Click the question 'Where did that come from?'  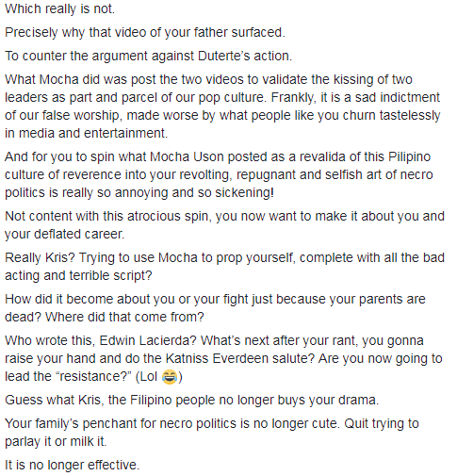(x=124, y=317)
